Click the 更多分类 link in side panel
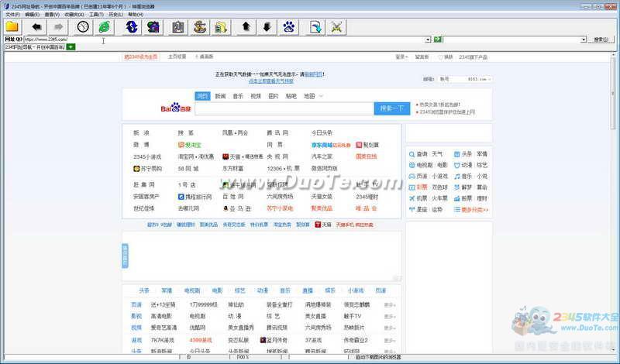The width and height of the screenshot is (620, 364). [x=474, y=210]
